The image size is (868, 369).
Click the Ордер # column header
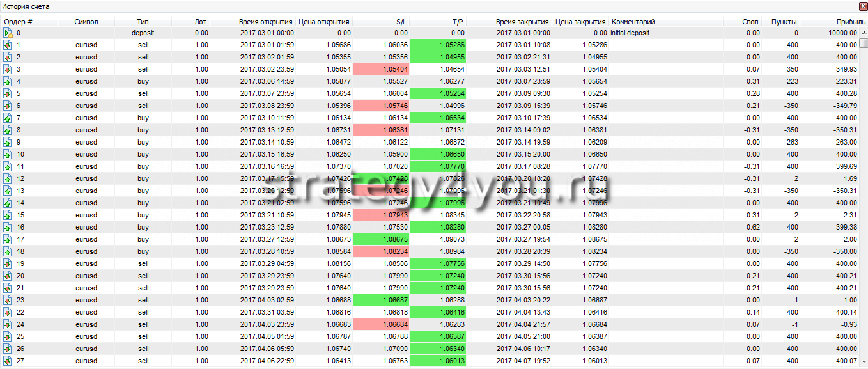click(x=19, y=22)
